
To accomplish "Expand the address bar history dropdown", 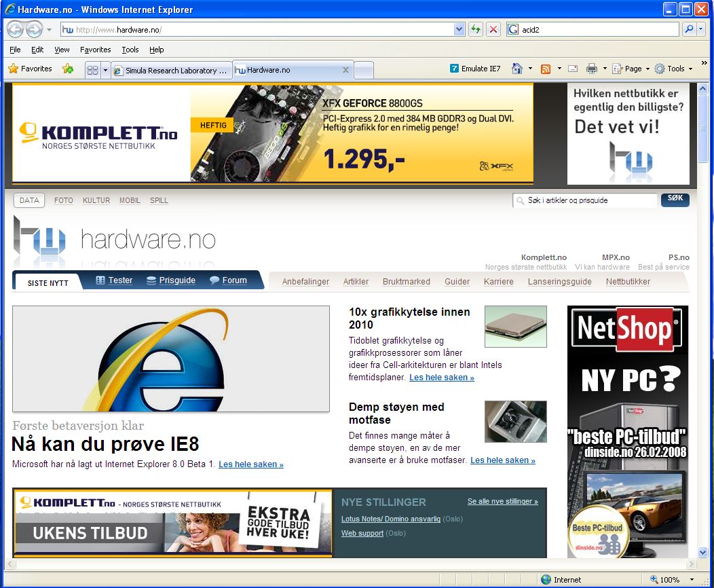I will coord(459,30).
